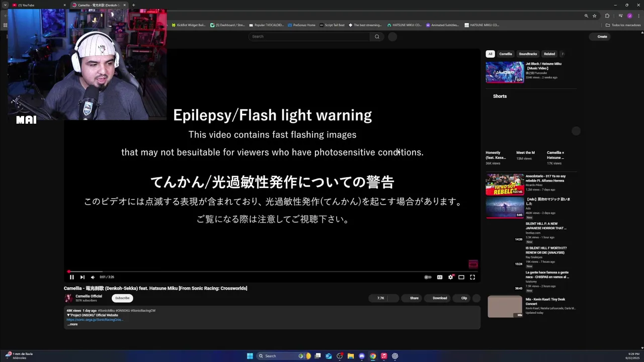The width and height of the screenshot is (644, 362).
Task: Open the weather widget showing lluvia
Action: click(x=19, y=356)
